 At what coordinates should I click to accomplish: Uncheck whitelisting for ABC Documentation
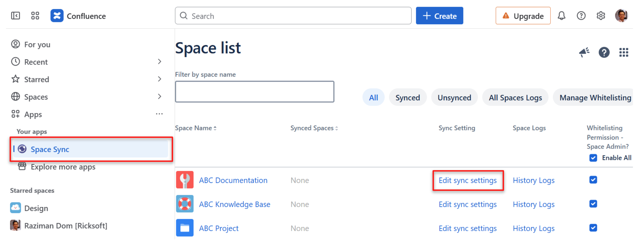click(593, 180)
